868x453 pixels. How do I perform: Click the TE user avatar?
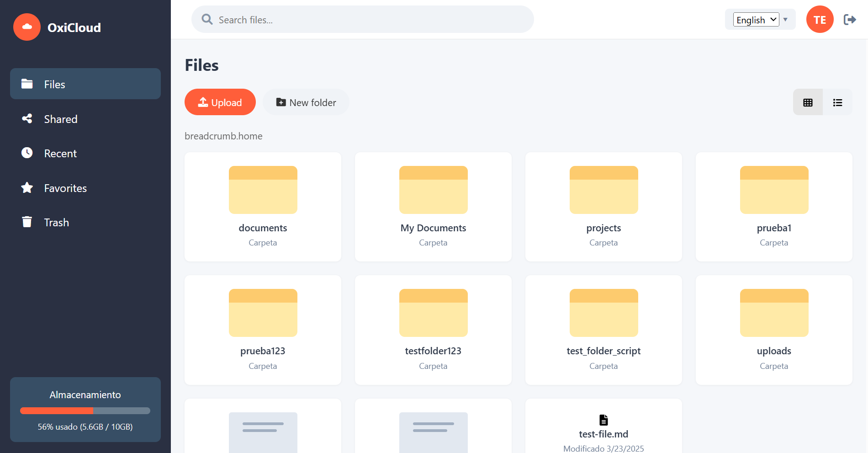[x=820, y=20]
